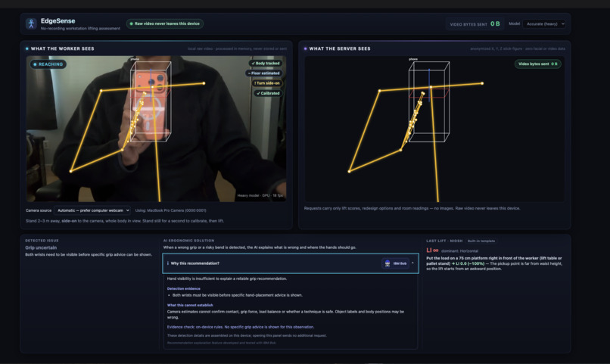Click 'Using: MacBook Pro Camera' text

[x=171, y=210]
